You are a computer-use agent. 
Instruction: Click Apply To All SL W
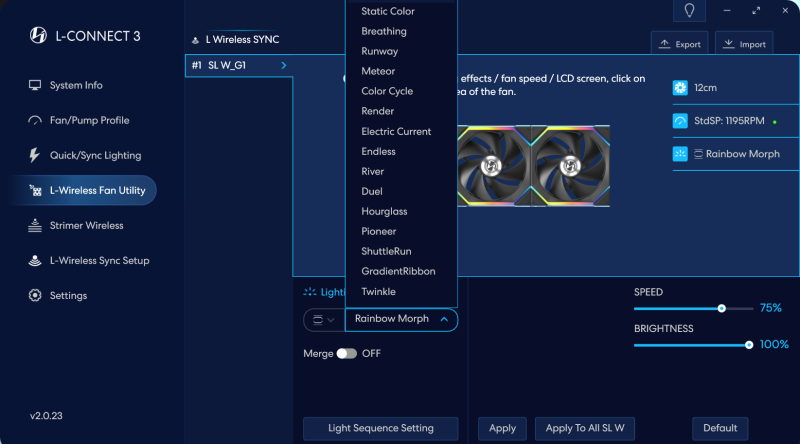585,428
